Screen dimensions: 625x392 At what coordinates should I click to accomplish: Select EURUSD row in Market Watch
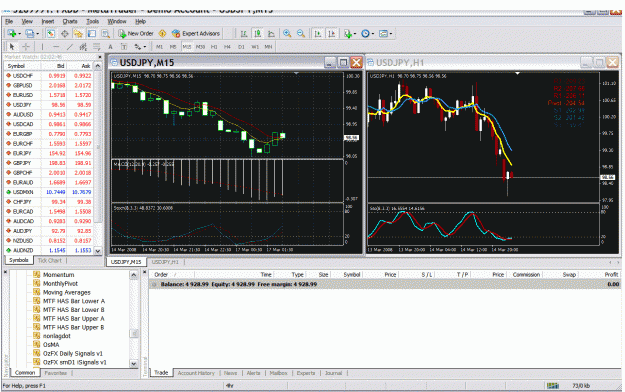(49, 95)
